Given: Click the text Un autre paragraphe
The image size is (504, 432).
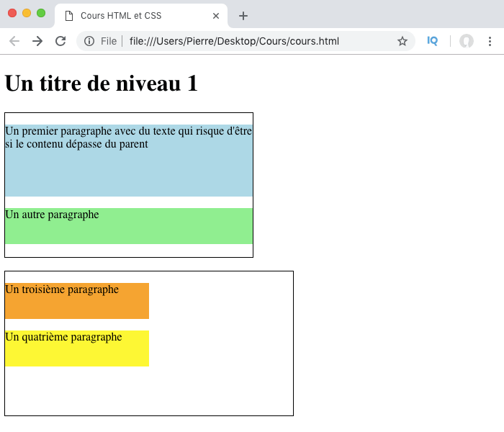Looking at the screenshot, I should [x=52, y=215].
